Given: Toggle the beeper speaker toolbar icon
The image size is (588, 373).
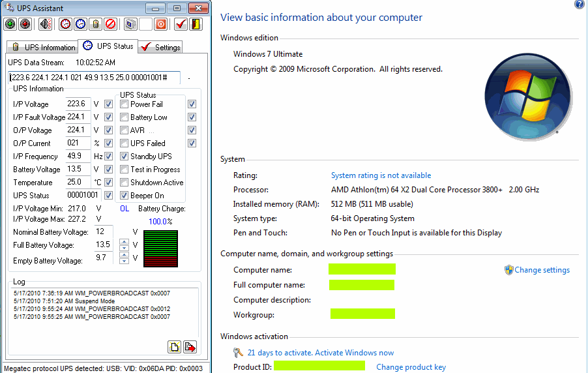Looking at the screenshot, I should point(46,24).
